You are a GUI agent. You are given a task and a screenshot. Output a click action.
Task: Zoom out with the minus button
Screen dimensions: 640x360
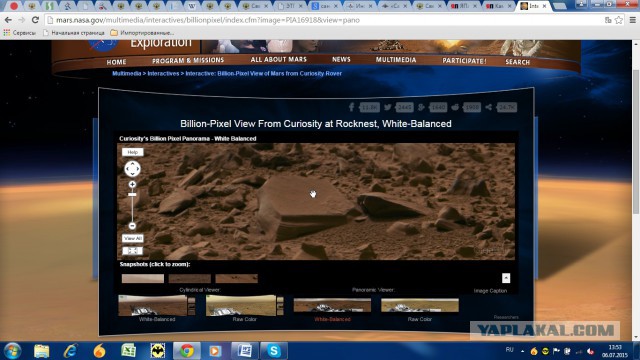click(132, 226)
